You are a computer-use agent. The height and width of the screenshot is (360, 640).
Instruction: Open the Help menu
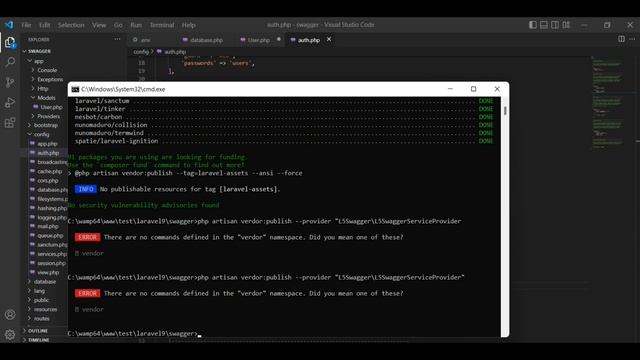pos(189,25)
